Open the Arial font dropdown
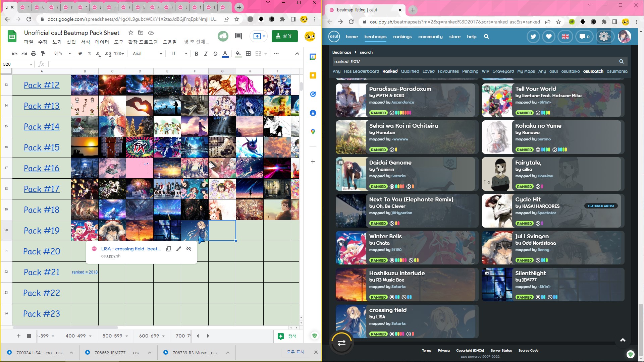This screenshot has height=362, width=644. 147,54
